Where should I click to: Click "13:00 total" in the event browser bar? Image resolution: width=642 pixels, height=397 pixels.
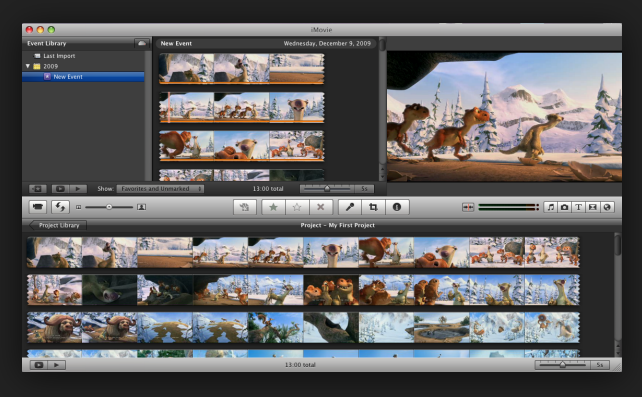268,189
